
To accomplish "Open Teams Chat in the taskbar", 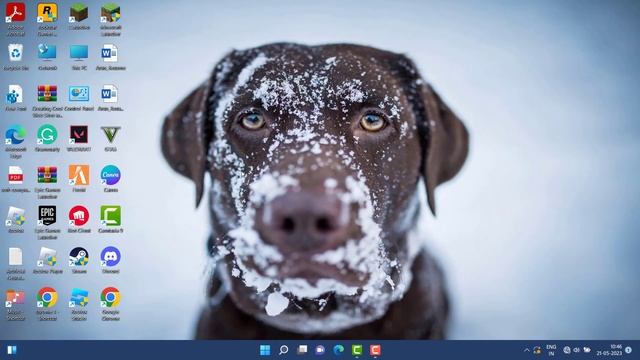I will click(x=320, y=350).
